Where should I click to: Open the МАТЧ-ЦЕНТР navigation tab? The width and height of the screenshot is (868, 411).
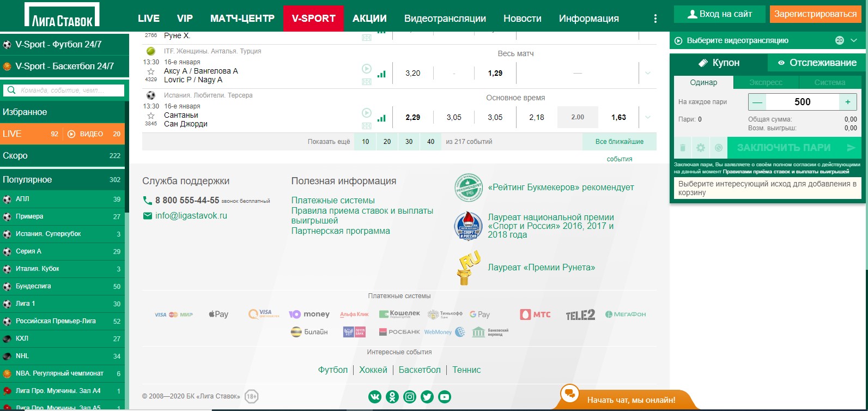[242, 19]
